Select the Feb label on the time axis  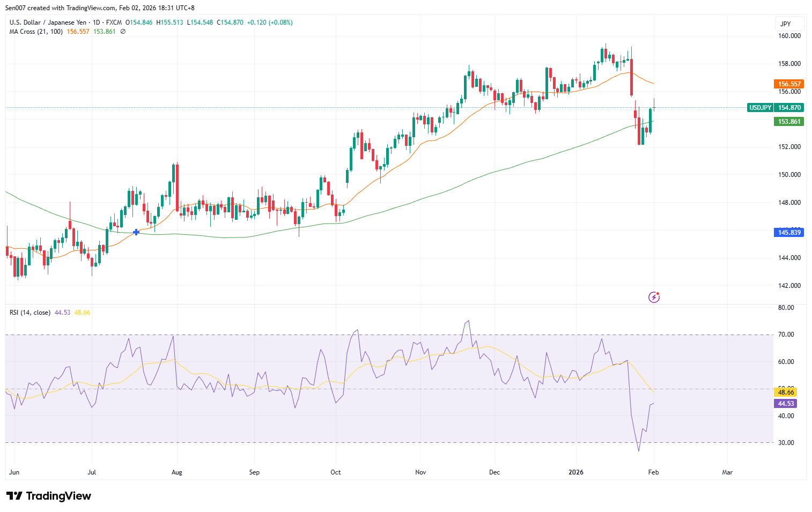pyautogui.click(x=653, y=472)
